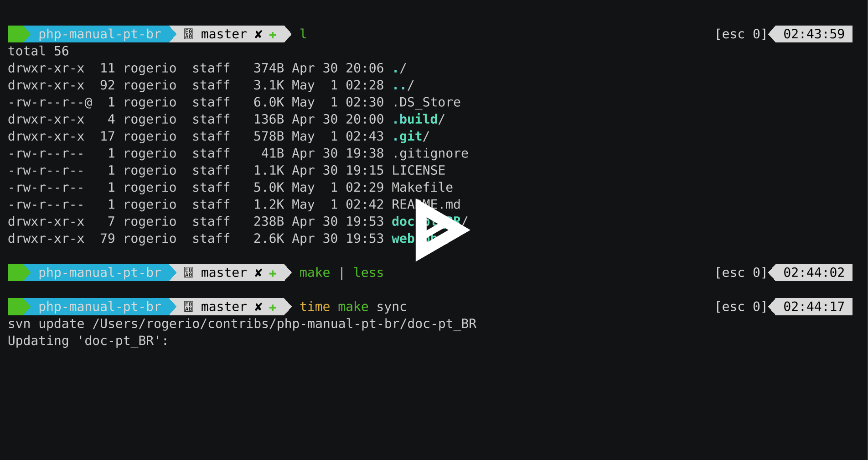The width and height of the screenshot is (868, 460).
Task: Click the -rw-r--r--@ permissions string
Action: point(50,102)
